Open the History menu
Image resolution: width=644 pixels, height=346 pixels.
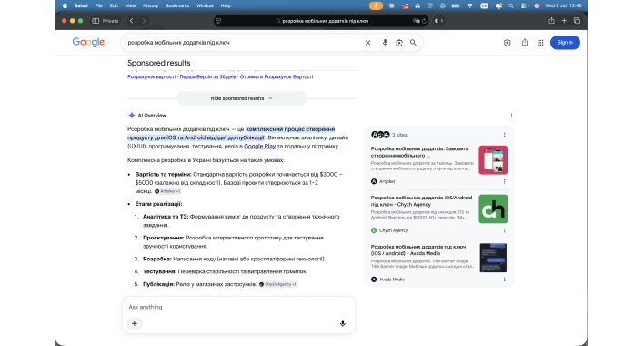[150, 5]
